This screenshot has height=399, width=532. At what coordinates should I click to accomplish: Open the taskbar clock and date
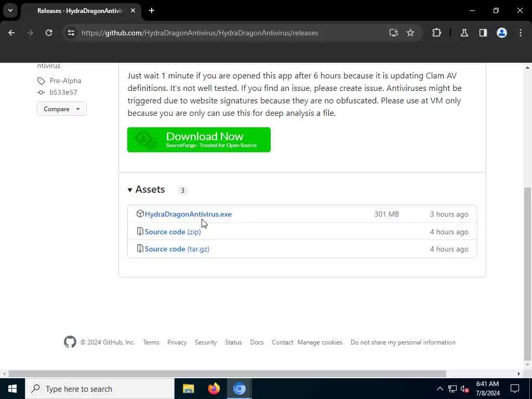coord(487,389)
